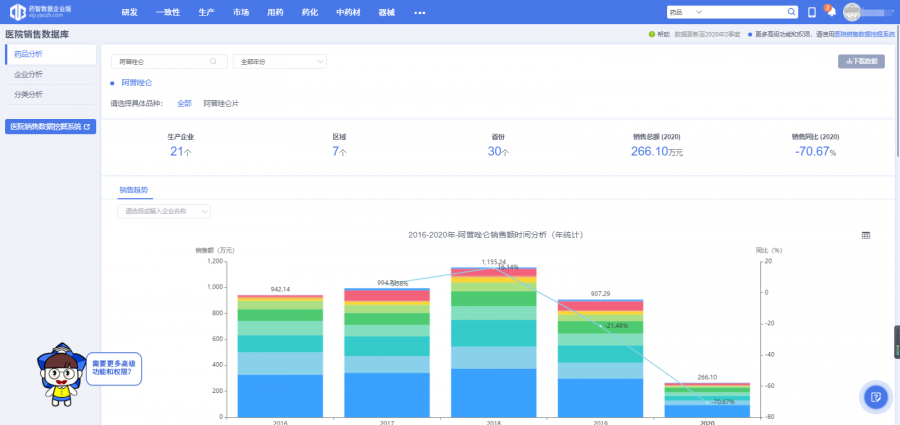Switch to the 企业分析 sidebar tab
Screen dimensions: 900x425
[x=29, y=74]
